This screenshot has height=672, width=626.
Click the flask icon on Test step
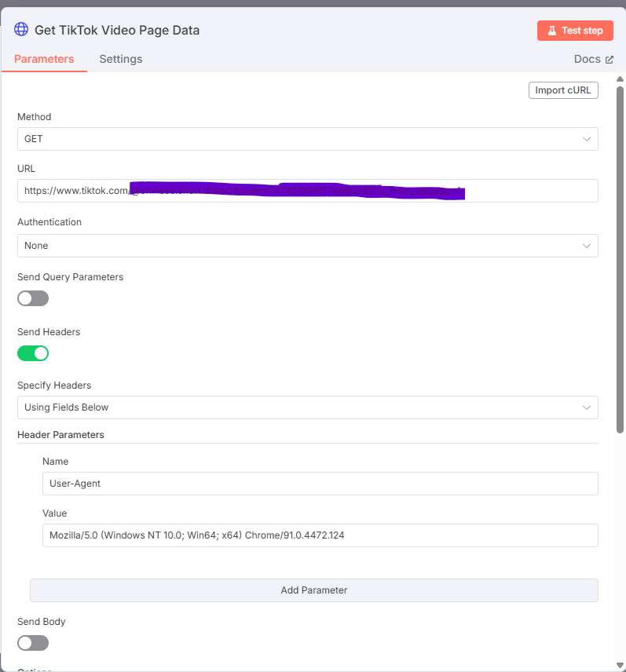click(x=552, y=31)
